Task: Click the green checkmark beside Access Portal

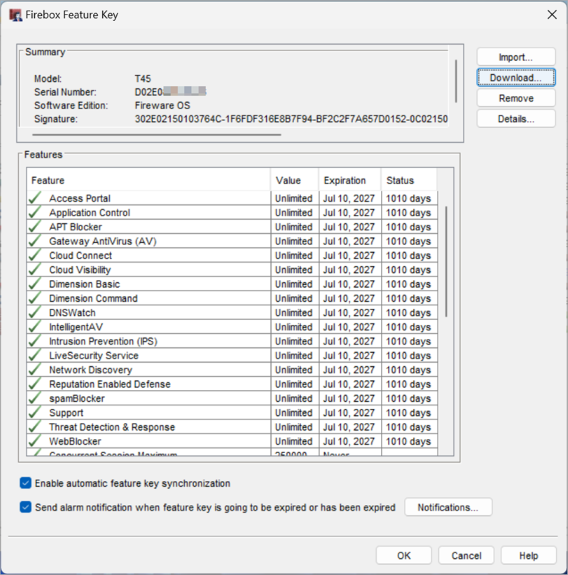Action: (x=35, y=198)
